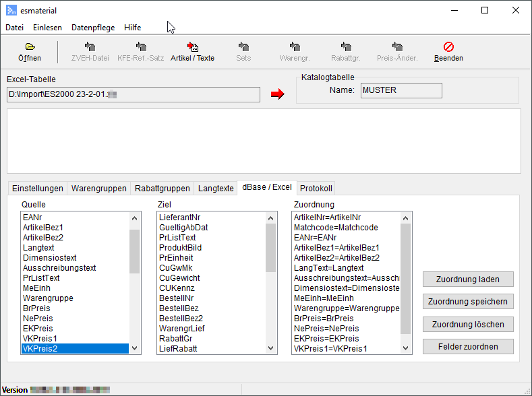Click the Öffnen folder icon

[x=30, y=47]
